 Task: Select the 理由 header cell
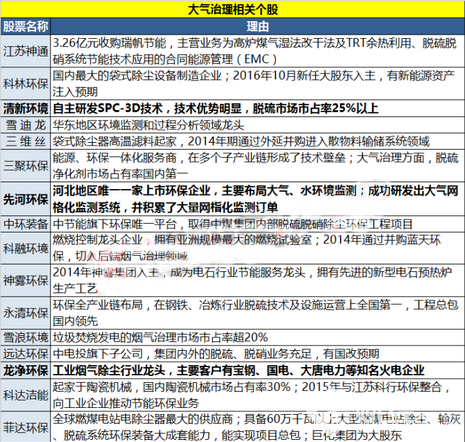tap(258, 27)
